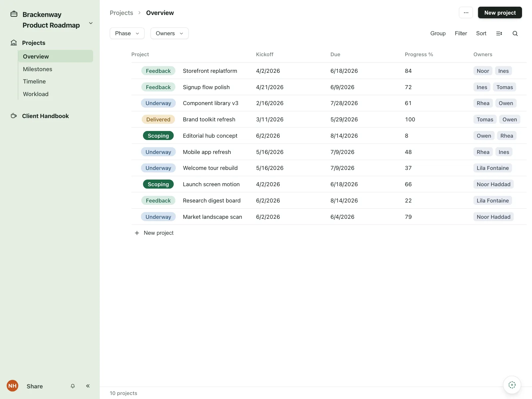Click the Underway tag on Mobile app refresh
Screen dimensions: 532x399
point(158,152)
